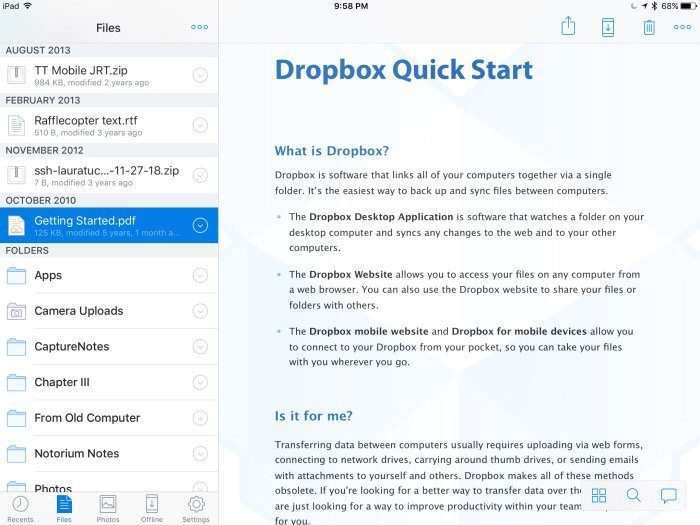Screen dimensions: 700x525
Task: Open the Apps folder
Action: (x=109, y=275)
